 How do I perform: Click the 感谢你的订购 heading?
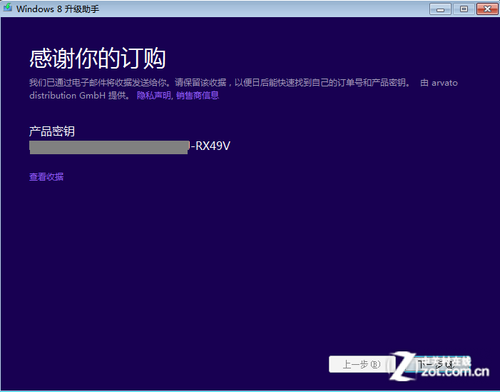click(x=97, y=58)
